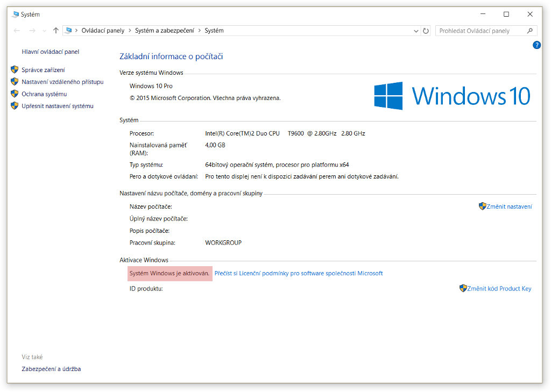
Task: Open Přečíst si Licenční podmínky link
Action: point(299,273)
